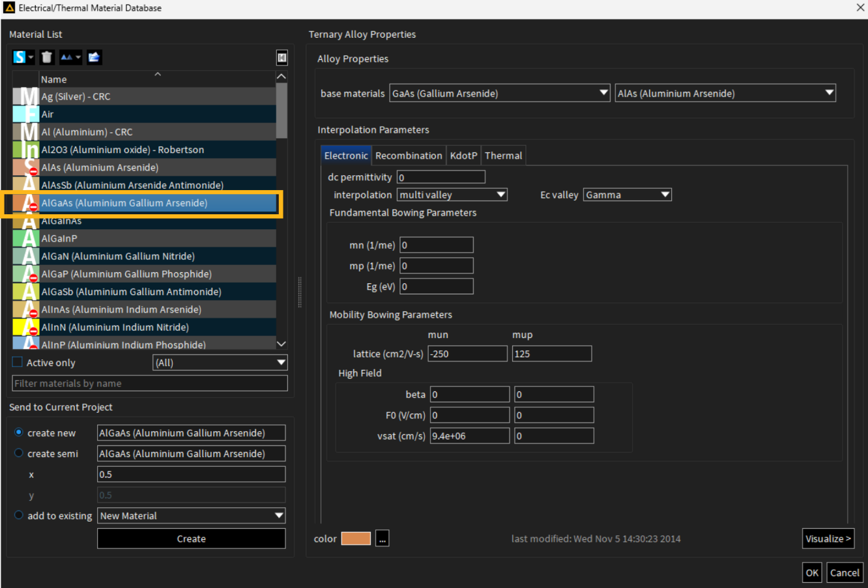868x588 pixels.
Task: Click the lattice mun field showing -250
Action: pyautogui.click(x=467, y=354)
